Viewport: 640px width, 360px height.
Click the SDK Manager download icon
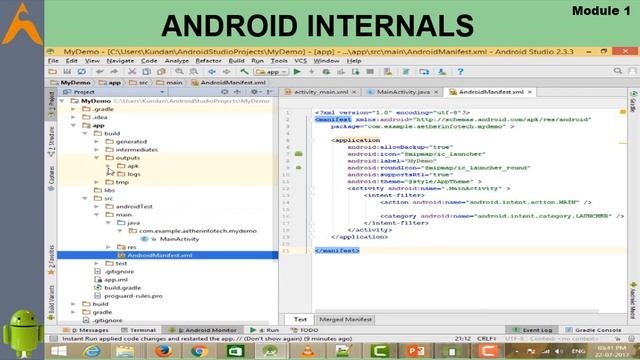[442, 72]
